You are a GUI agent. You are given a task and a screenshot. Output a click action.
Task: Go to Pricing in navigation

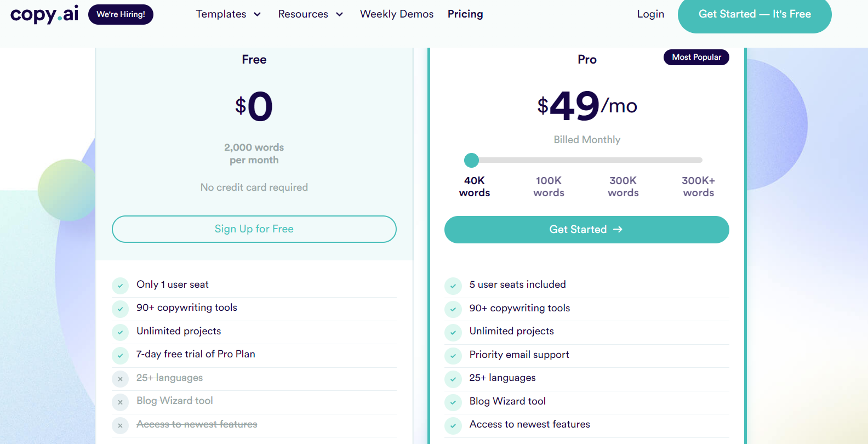tap(465, 14)
